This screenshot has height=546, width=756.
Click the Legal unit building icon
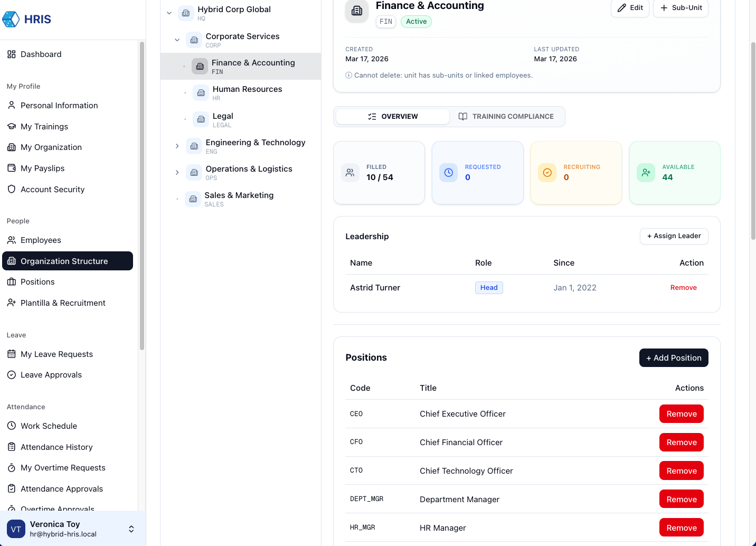tap(201, 119)
